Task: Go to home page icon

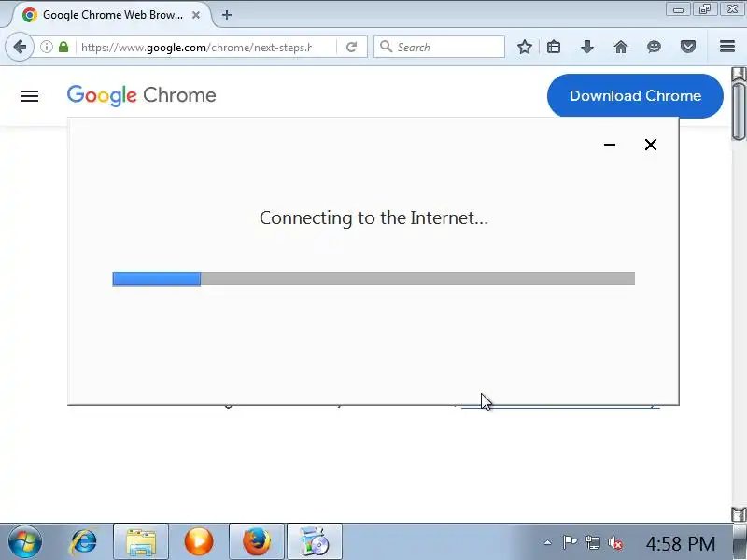Action: (621, 47)
